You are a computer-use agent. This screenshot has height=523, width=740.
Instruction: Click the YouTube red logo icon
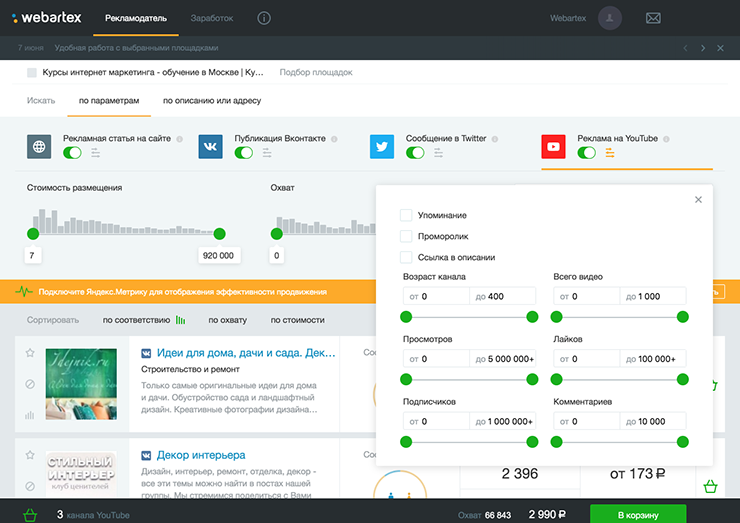pyautogui.click(x=554, y=147)
